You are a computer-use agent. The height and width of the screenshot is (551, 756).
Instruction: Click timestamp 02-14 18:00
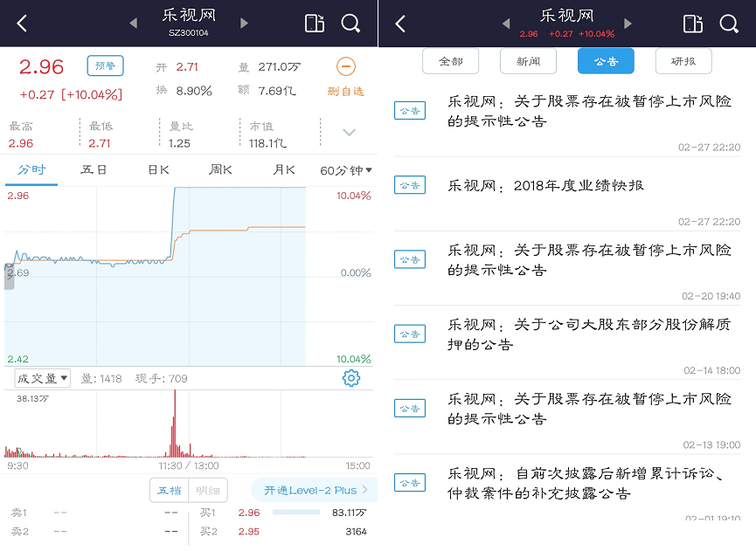point(711,370)
